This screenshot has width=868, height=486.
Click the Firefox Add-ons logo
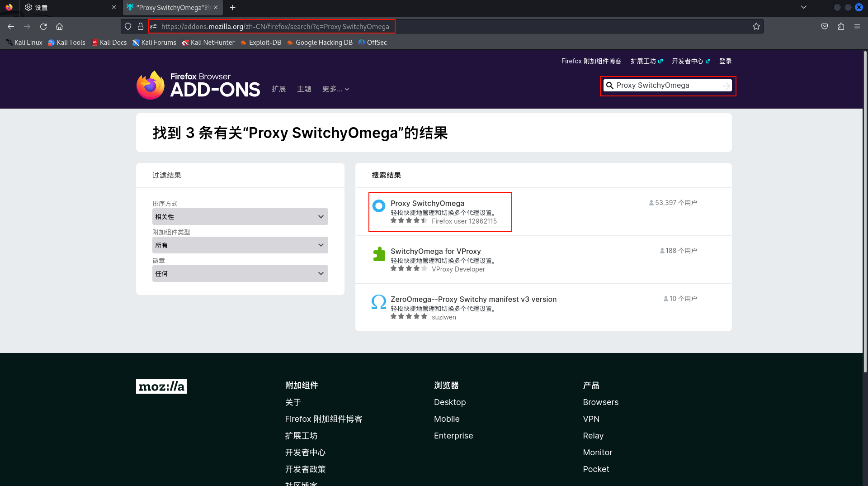[198, 85]
